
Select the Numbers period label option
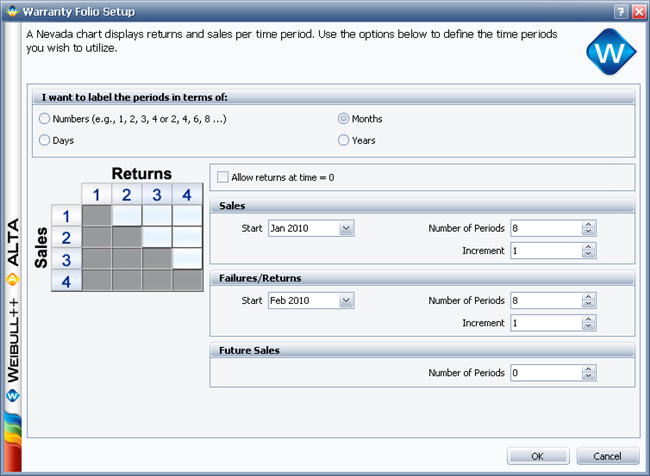click(44, 119)
